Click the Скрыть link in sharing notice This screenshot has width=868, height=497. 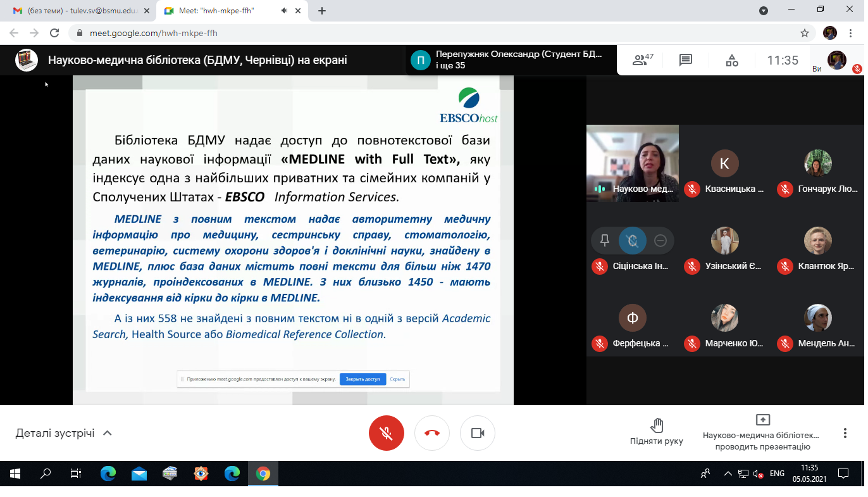tap(397, 379)
